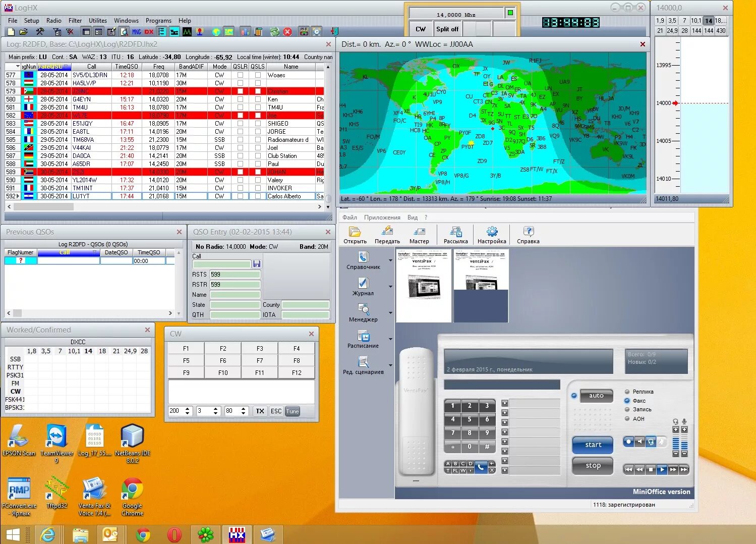Select the Запись radio option
This screenshot has width=756, height=544.
[x=627, y=409]
